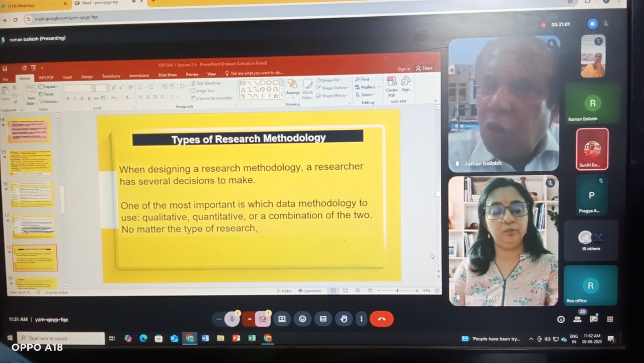Expand the '15 others' participants tile

coord(591,240)
